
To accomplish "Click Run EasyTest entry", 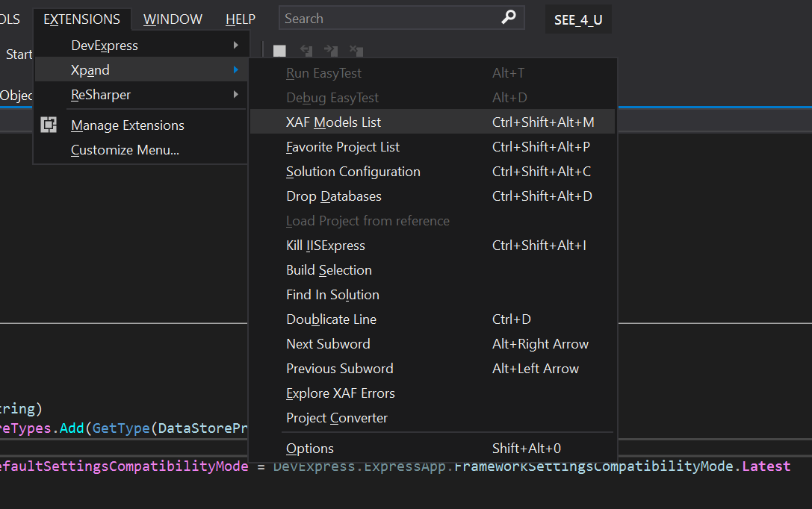I will (x=433, y=73).
